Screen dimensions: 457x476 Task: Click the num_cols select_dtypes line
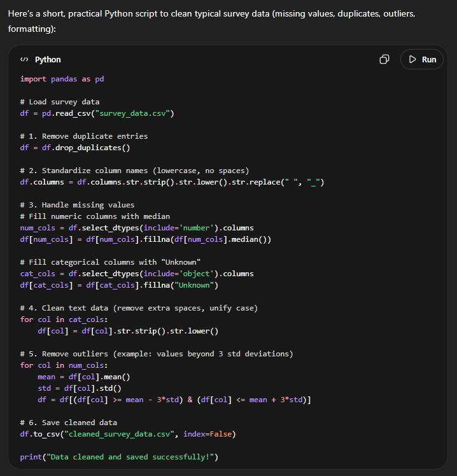(x=136, y=228)
